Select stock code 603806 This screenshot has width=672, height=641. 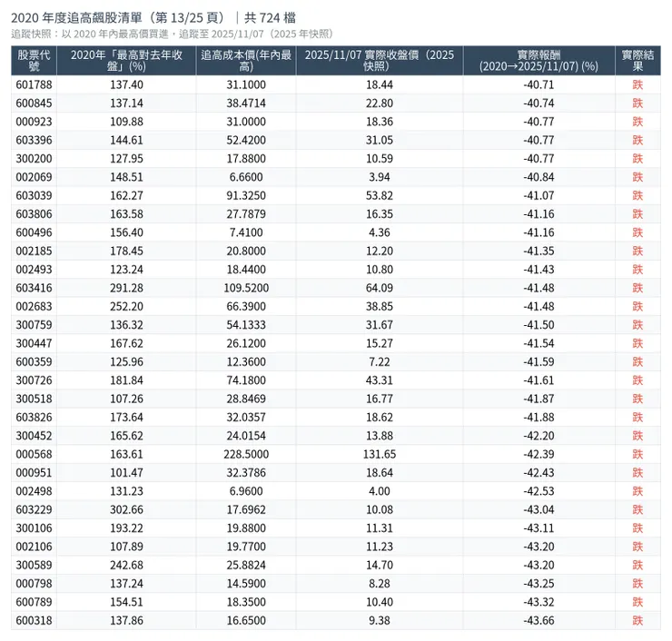pos(34,213)
